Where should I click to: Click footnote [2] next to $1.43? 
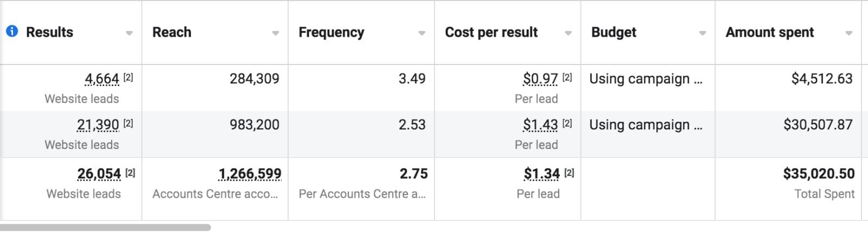click(x=567, y=123)
